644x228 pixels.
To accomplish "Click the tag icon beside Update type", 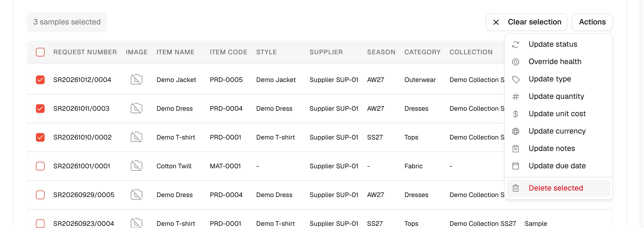I will coord(516,79).
